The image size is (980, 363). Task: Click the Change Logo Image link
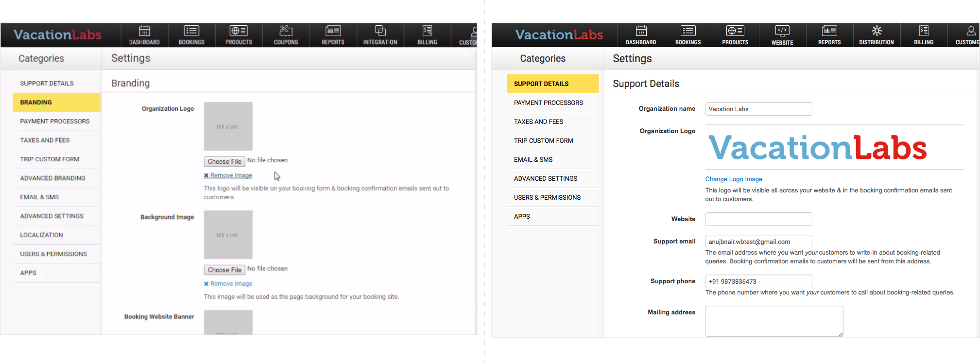[x=734, y=179]
